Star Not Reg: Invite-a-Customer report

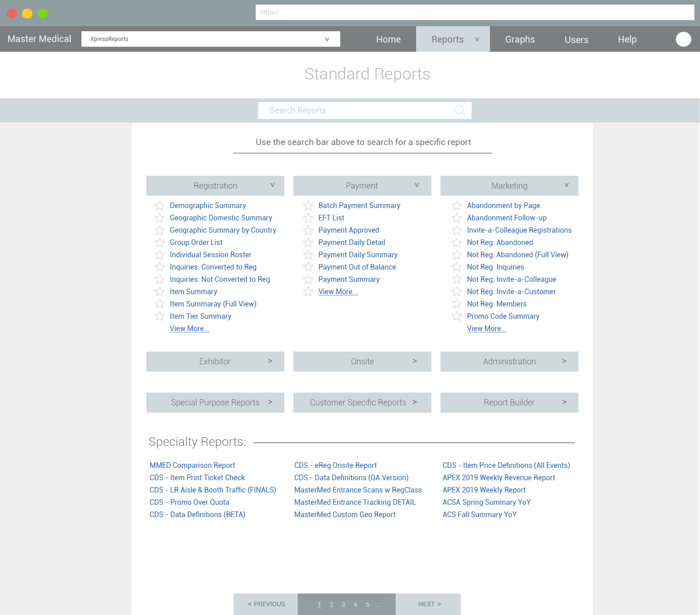[457, 292]
